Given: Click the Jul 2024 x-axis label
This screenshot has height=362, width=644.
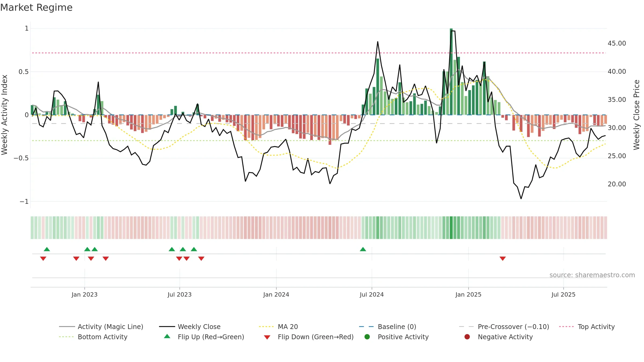Looking at the screenshot, I should 372,294.
